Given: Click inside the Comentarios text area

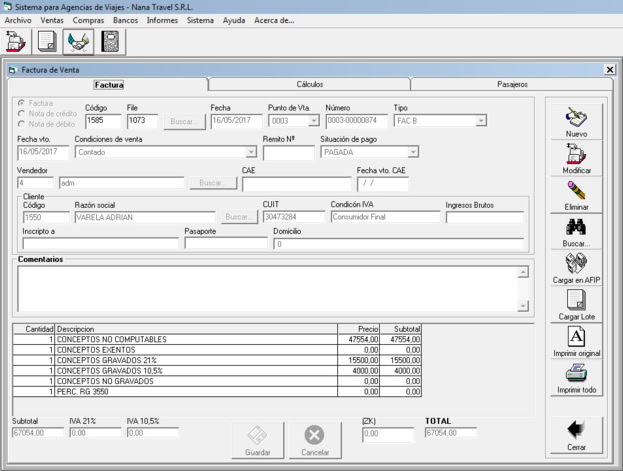Looking at the screenshot, I should pyautogui.click(x=265, y=287).
